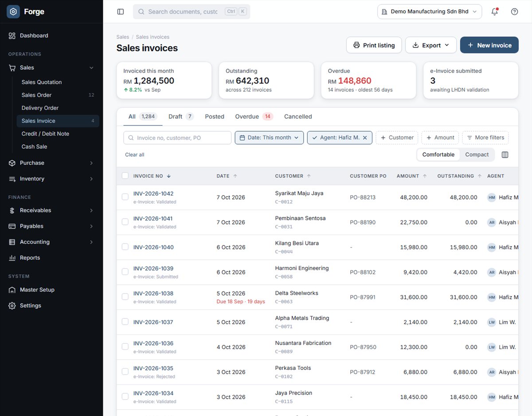Viewport: 532px width, 416px height.
Task: Focus the global search documents field
Action: point(192,12)
